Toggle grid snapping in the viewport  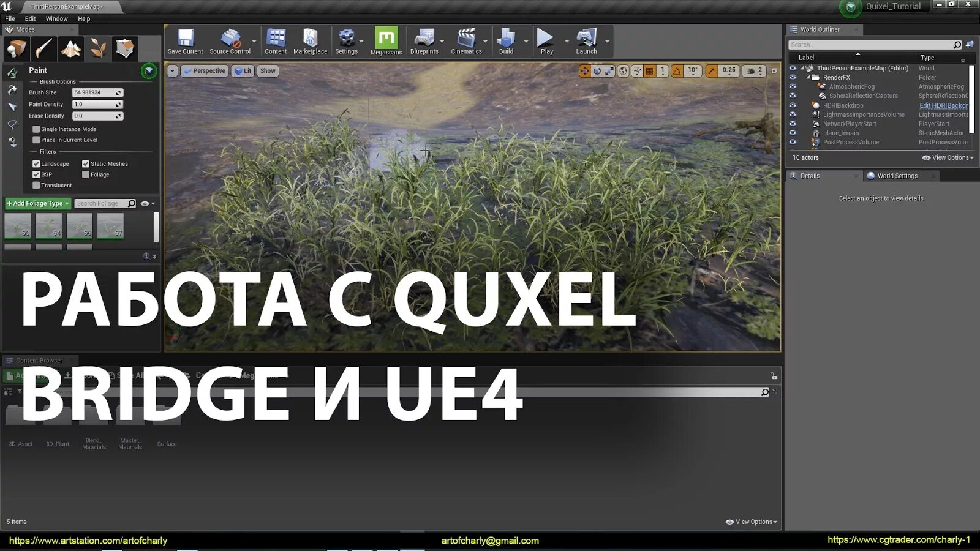pos(650,71)
